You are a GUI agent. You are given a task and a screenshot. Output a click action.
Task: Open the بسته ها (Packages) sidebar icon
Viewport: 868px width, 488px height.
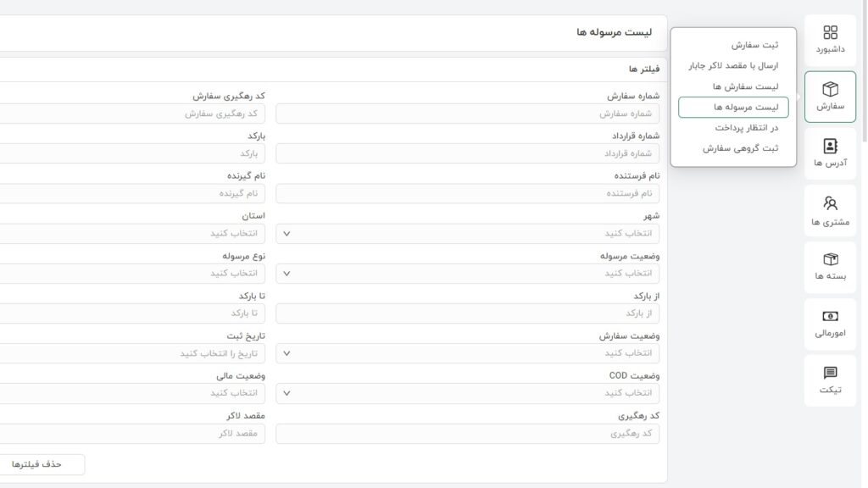coord(832,267)
